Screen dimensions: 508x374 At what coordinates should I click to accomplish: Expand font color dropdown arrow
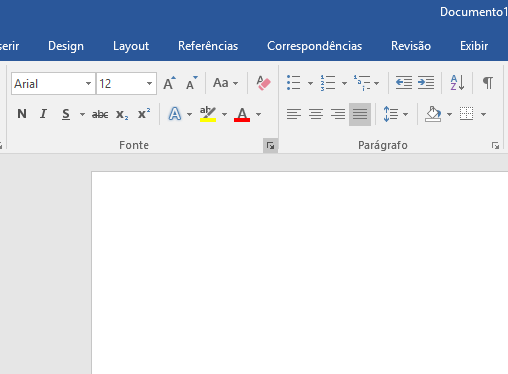(x=258, y=114)
